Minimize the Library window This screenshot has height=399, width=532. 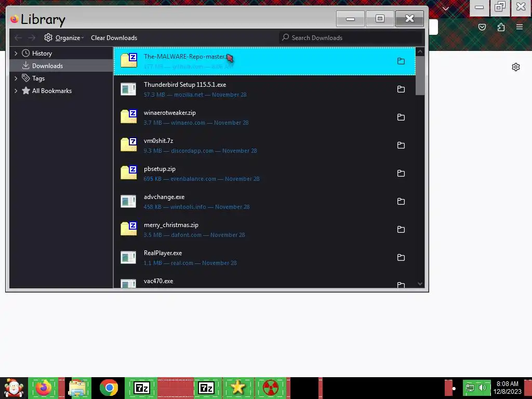pos(350,19)
